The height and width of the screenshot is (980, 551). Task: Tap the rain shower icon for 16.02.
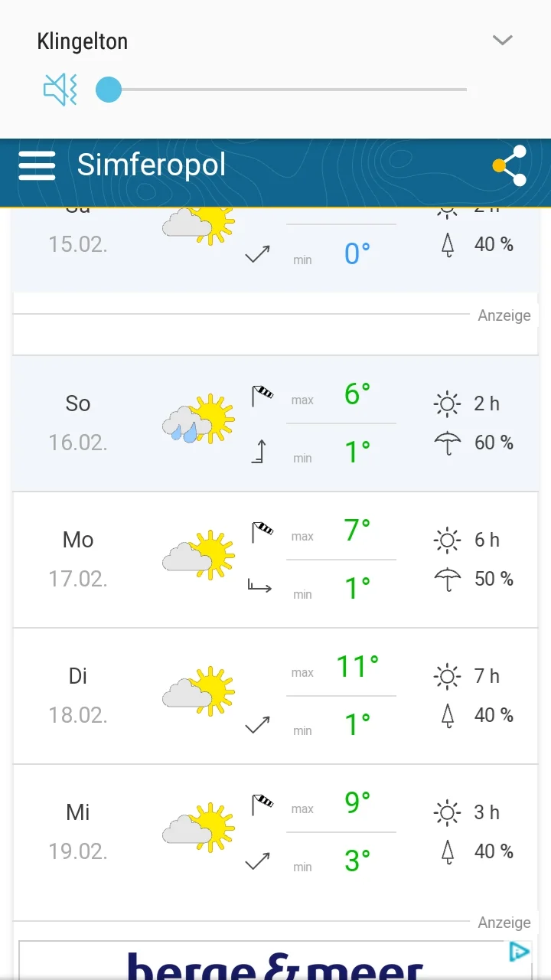click(x=198, y=420)
